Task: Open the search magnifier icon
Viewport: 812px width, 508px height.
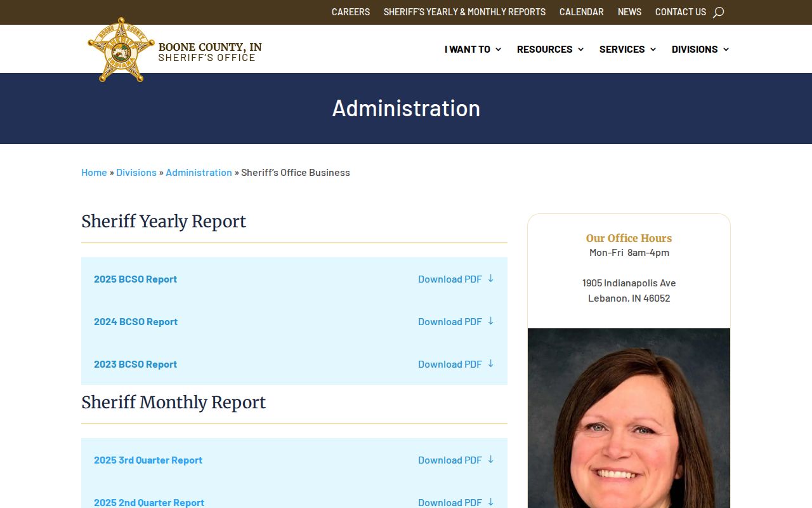Action: coord(718,12)
